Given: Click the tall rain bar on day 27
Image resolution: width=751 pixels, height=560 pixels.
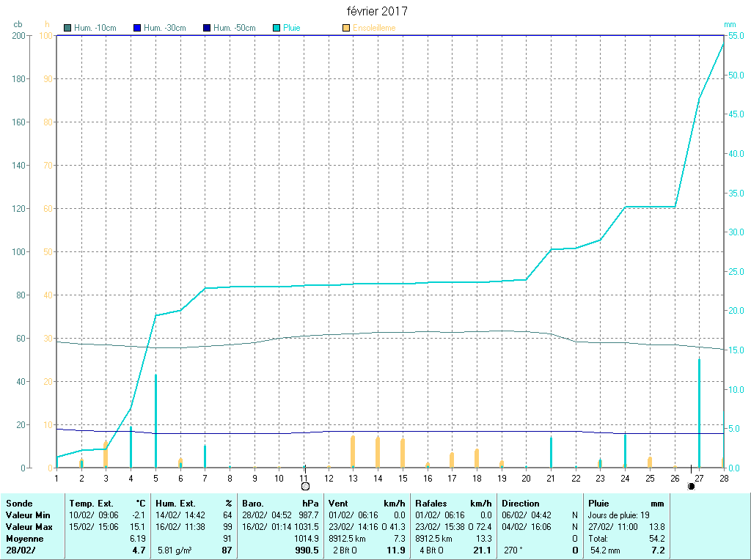Looking at the screenshot, I should coord(699,410).
